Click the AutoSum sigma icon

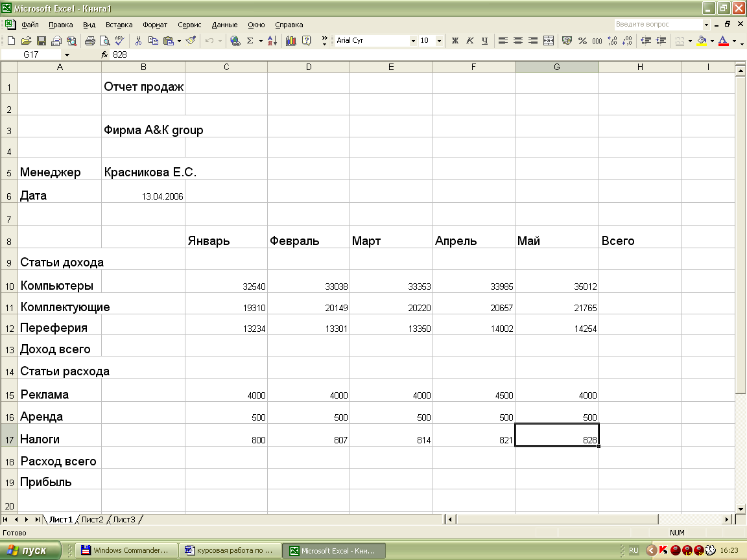(x=250, y=41)
